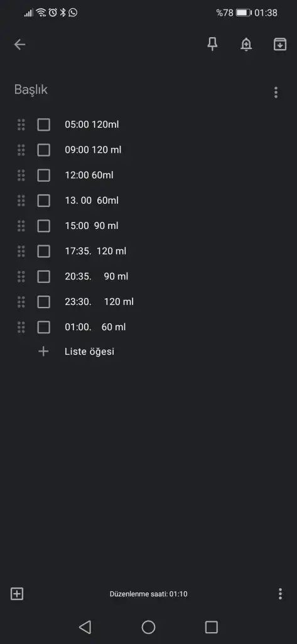Tick the checkbox for 12:00 60ml

point(43,175)
